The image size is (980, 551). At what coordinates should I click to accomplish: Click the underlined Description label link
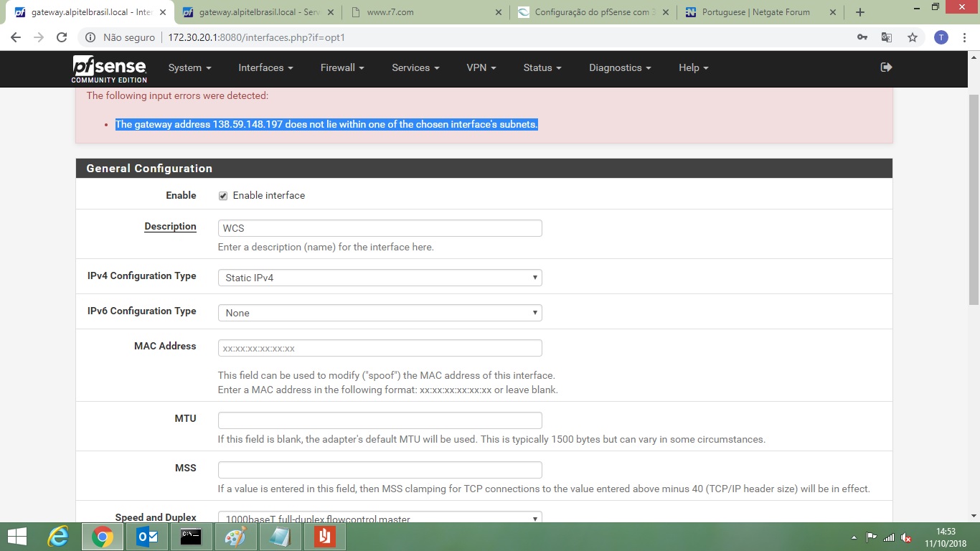pyautogui.click(x=170, y=226)
